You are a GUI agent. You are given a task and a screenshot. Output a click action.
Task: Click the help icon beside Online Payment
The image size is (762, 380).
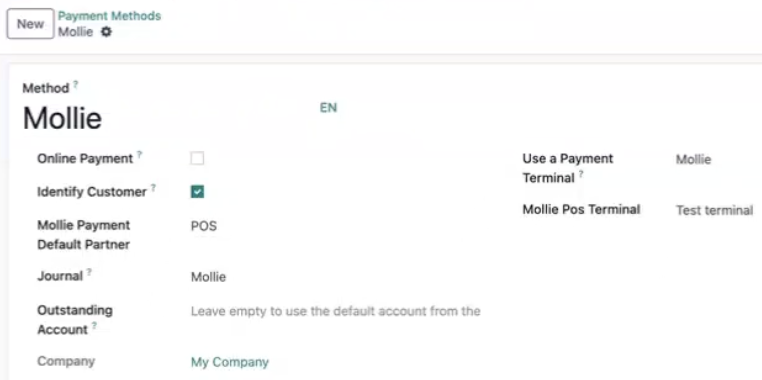[139, 155]
